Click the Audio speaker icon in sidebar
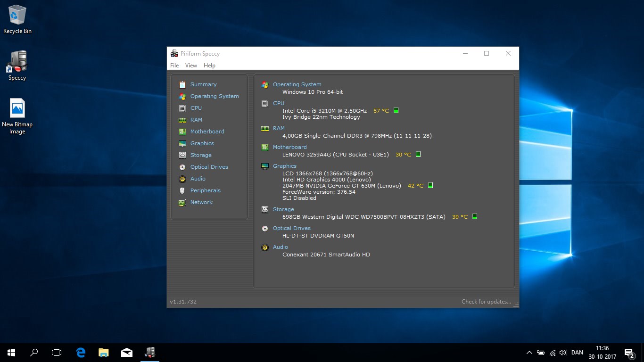644x362 pixels. [x=182, y=179]
